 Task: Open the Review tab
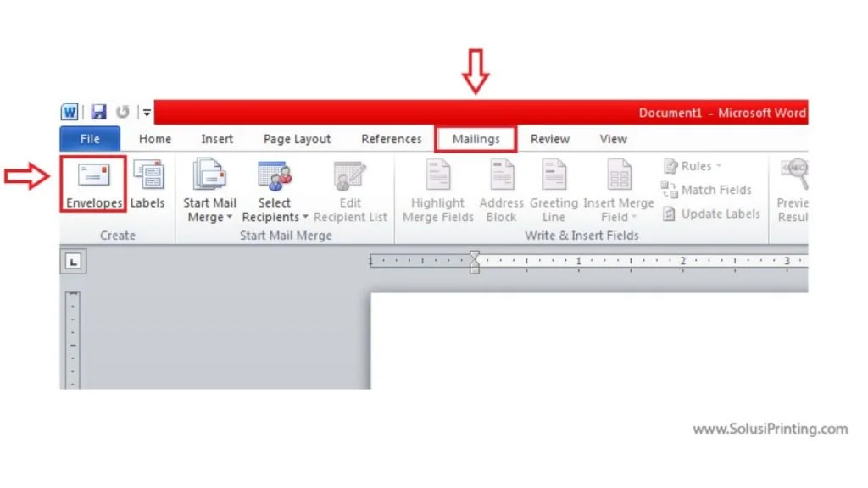click(549, 139)
